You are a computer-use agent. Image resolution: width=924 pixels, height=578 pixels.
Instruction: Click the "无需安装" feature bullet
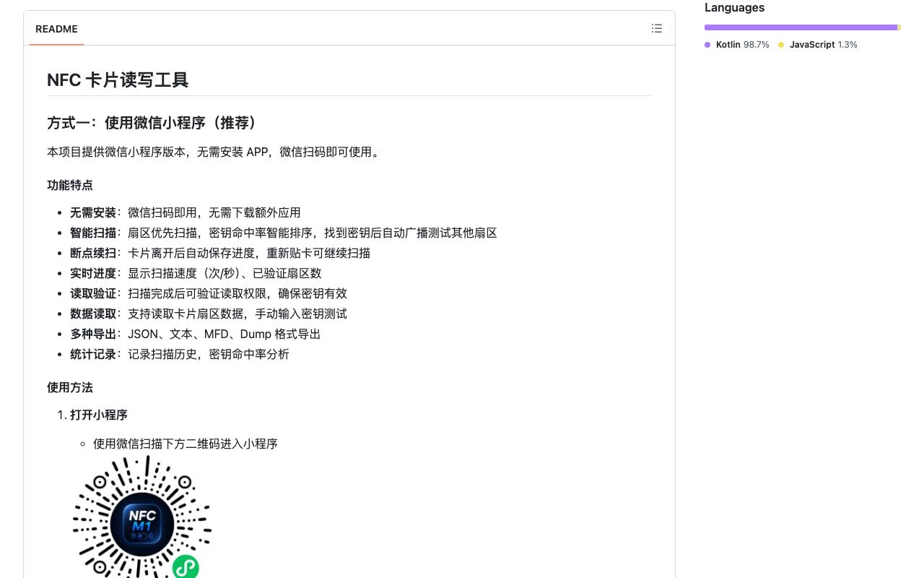(186, 212)
